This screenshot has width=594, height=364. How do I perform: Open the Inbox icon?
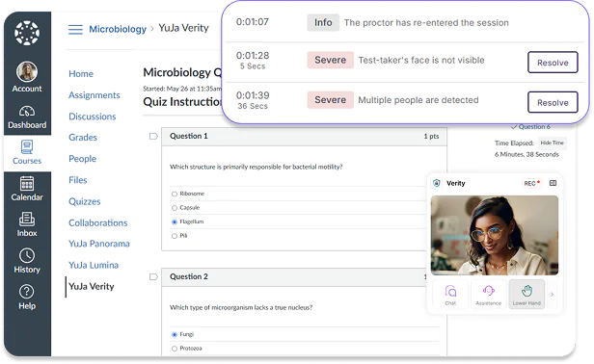pos(27,220)
